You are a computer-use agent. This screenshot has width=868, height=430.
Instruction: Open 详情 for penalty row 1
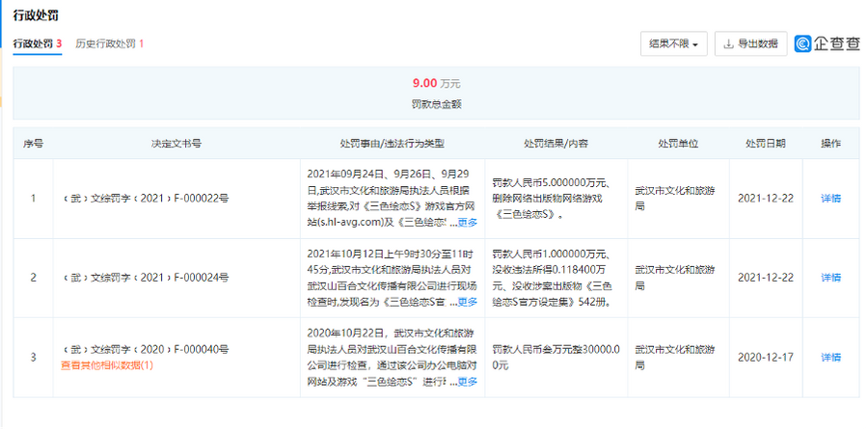pyautogui.click(x=829, y=198)
